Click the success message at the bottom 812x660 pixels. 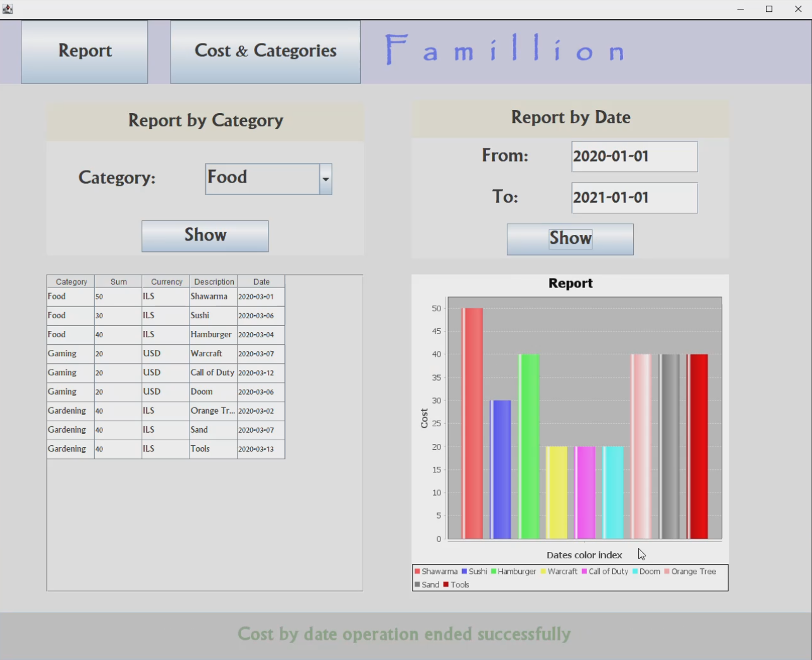coord(405,634)
